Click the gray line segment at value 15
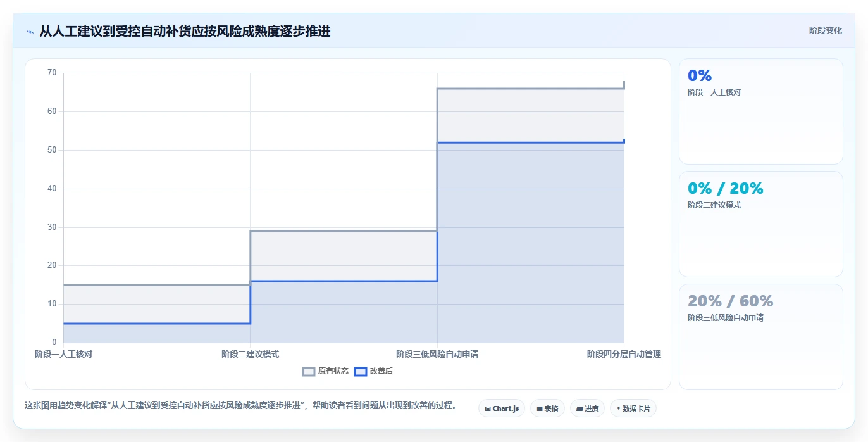The height and width of the screenshot is (442, 868). tap(157, 285)
